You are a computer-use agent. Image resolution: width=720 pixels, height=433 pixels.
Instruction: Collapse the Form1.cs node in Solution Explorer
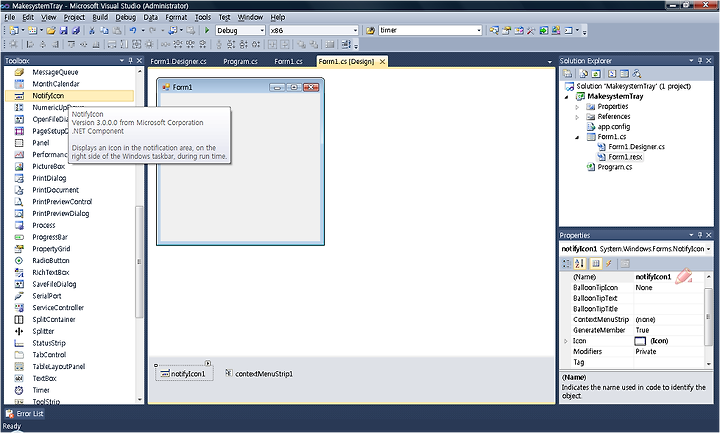tap(577, 137)
